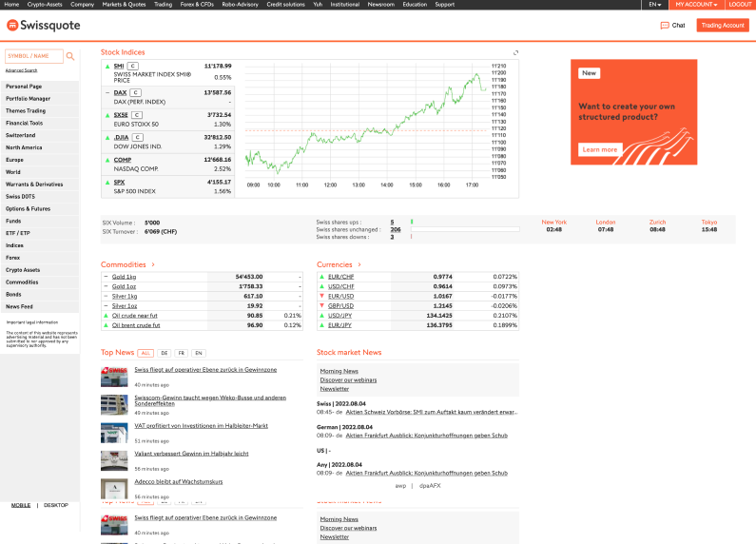Click the C chart icon next to .DJIA
This screenshot has height=544, width=756.
pos(137,138)
